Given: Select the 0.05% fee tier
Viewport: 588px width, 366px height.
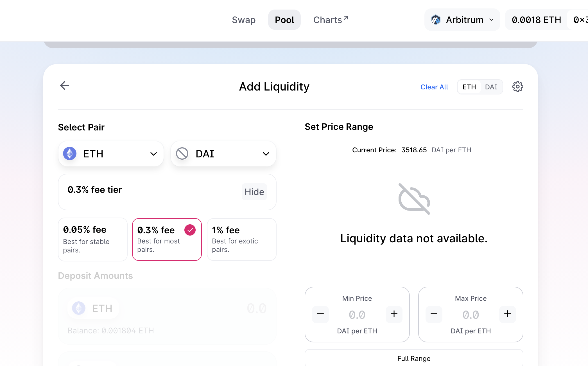Looking at the screenshot, I should pos(92,239).
